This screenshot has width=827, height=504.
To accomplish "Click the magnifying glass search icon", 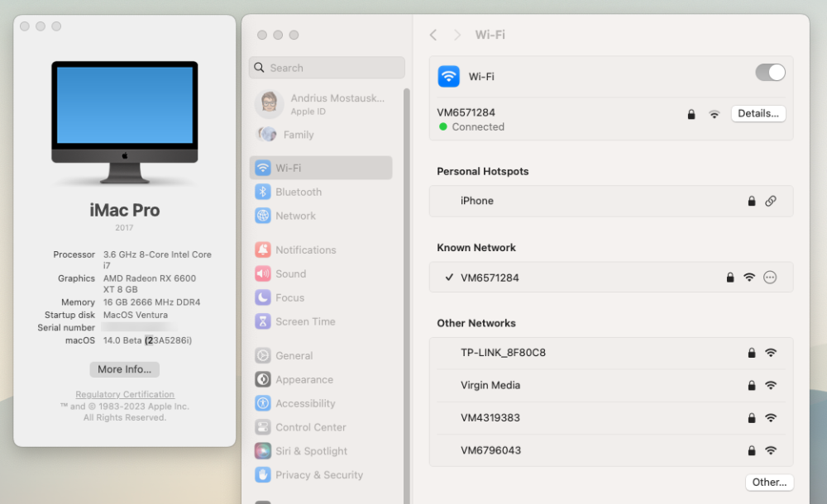I will click(x=259, y=68).
